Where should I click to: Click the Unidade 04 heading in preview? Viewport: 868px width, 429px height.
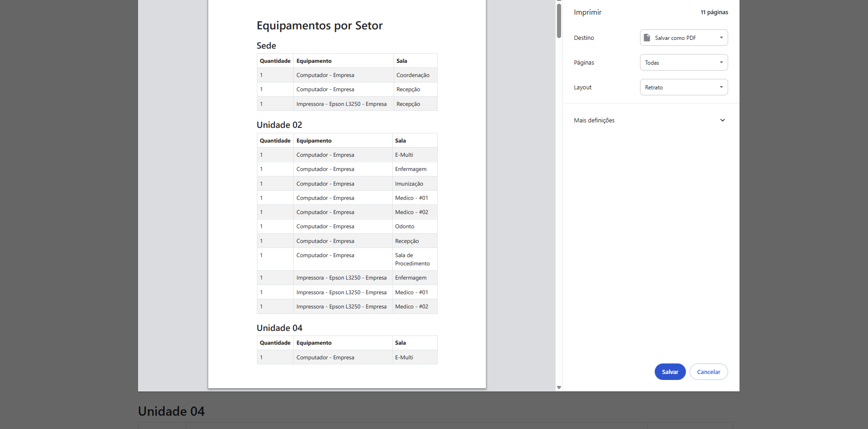(279, 328)
